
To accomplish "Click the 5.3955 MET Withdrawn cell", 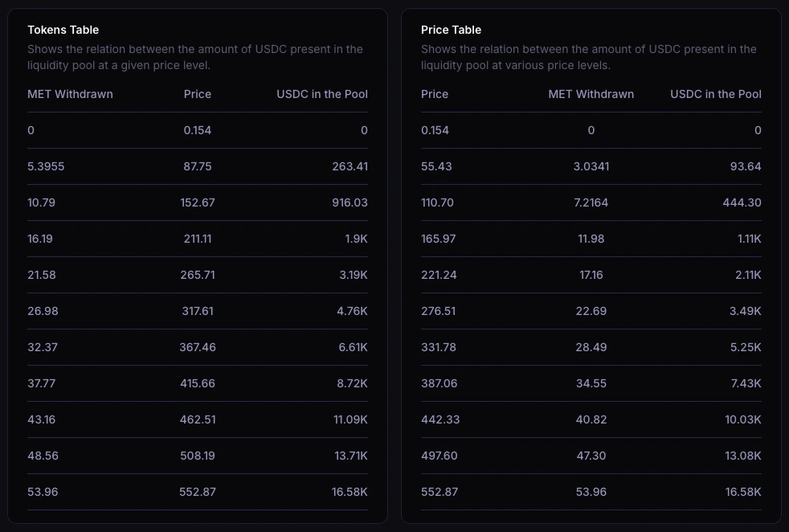I will coord(46,166).
